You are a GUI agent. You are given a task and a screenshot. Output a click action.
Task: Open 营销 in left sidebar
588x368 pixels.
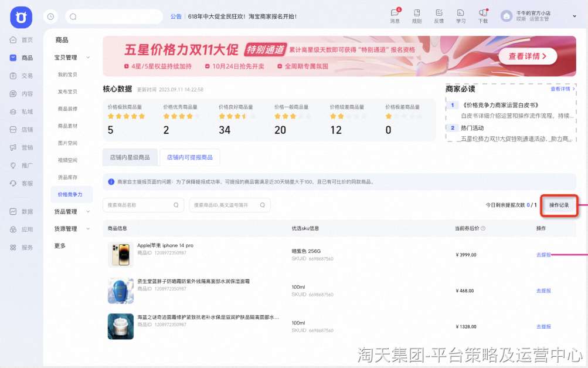point(22,147)
